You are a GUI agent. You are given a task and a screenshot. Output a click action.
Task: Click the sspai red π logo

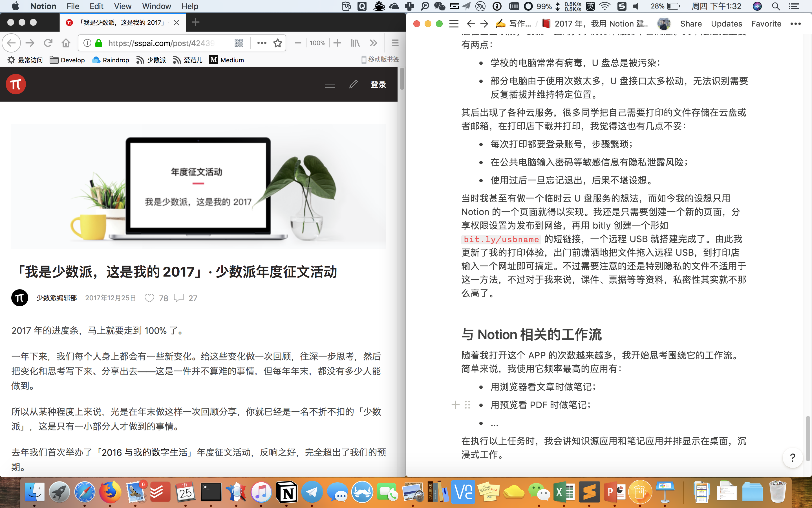click(16, 84)
